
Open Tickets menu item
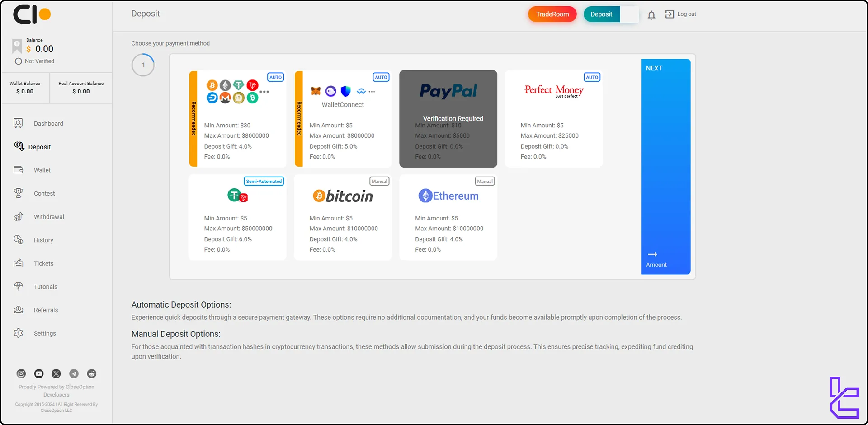coord(43,263)
